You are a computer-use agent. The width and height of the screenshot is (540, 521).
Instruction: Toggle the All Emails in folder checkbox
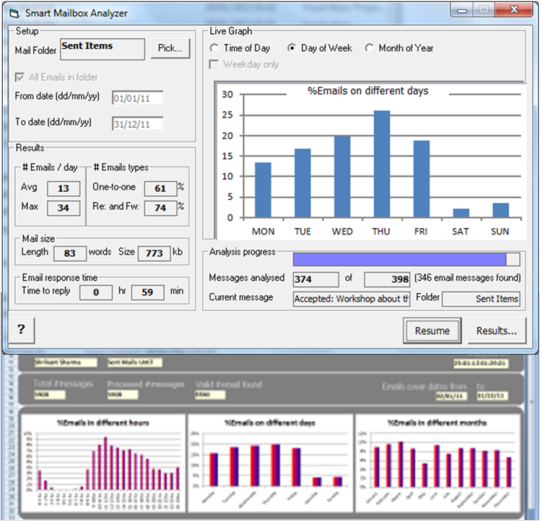pos(20,77)
